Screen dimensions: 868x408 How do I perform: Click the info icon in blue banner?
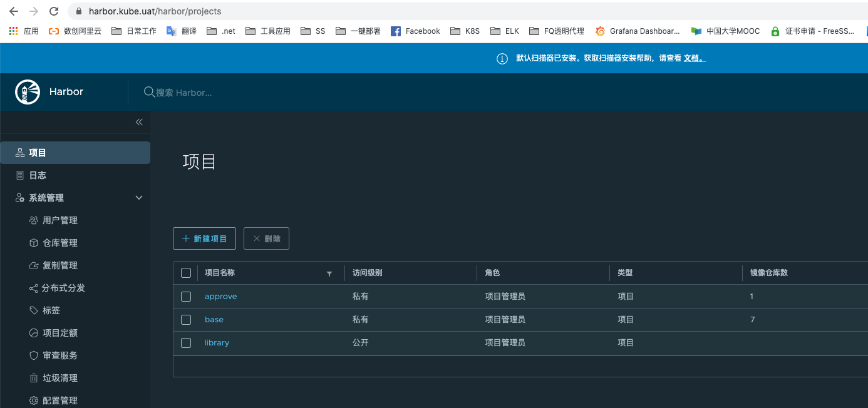(502, 59)
